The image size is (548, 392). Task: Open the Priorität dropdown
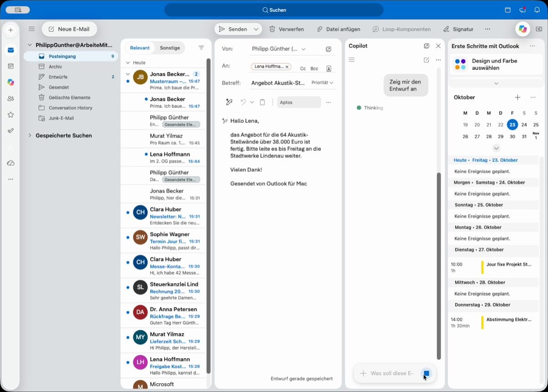click(x=322, y=83)
